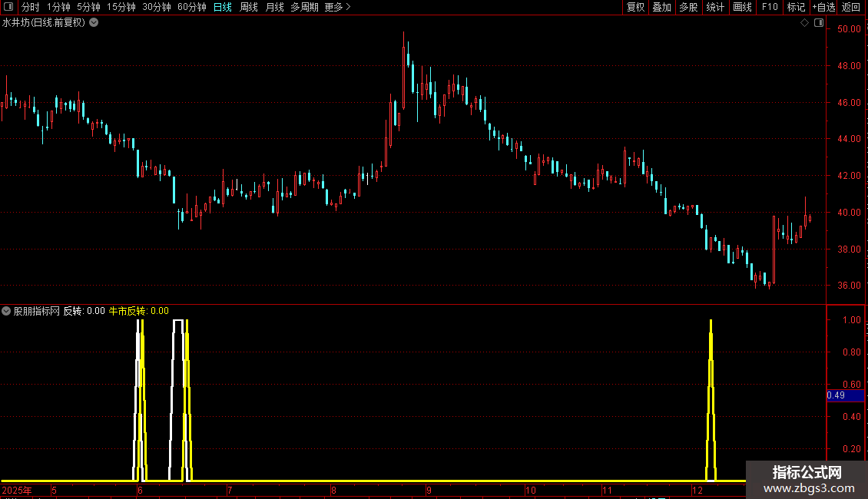This screenshot has height=499, width=868.
Task: Activate the 画线 drawing tools
Action: click(x=742, y=7)
